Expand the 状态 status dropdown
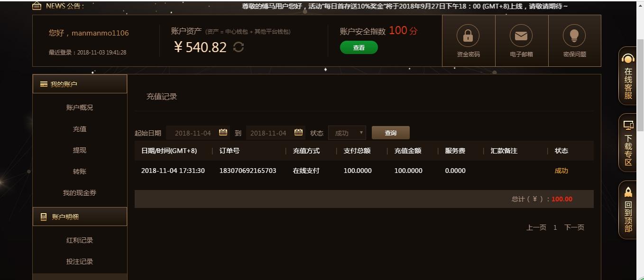The width and height of the screenshot is (644, 280). 347,133
